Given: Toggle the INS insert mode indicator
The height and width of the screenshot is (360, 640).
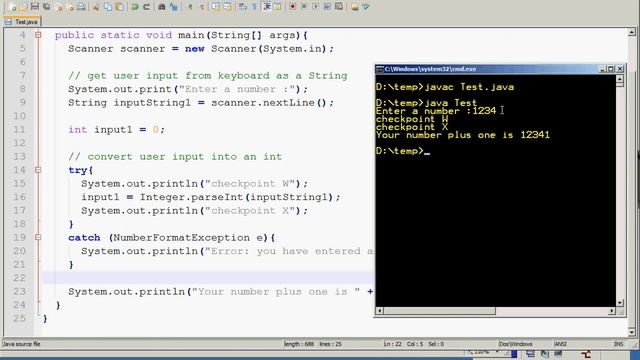Looking at the screenshot, I should click(618, 344).
